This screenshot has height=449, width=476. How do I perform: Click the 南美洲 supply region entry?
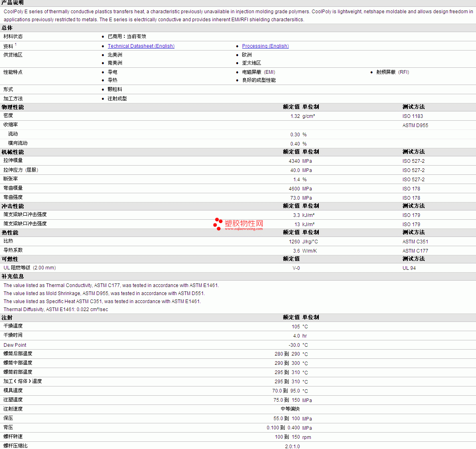pyautogui.click(x=115, y=63)
